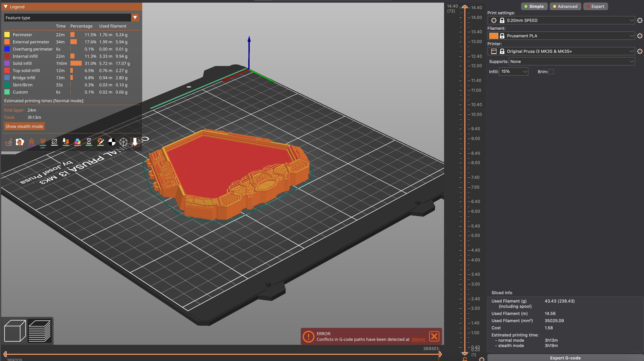
Task: Select Expert mode radio button
Action: [595, 6]
